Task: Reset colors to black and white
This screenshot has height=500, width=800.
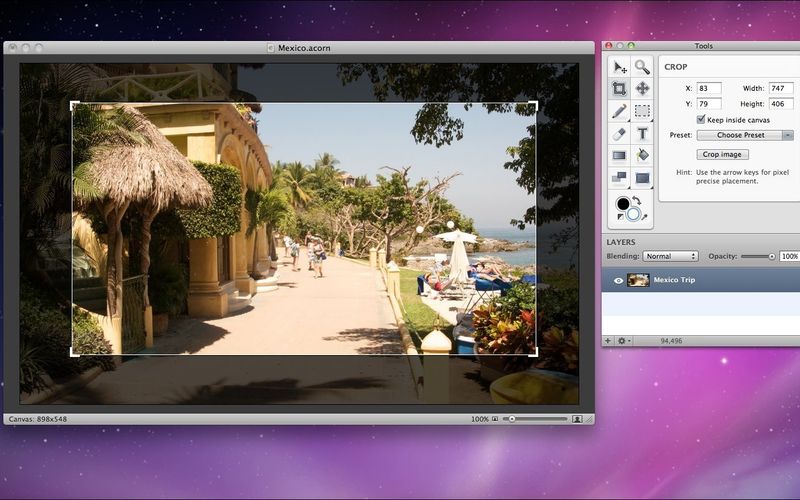Action: [x=620, y=217]
